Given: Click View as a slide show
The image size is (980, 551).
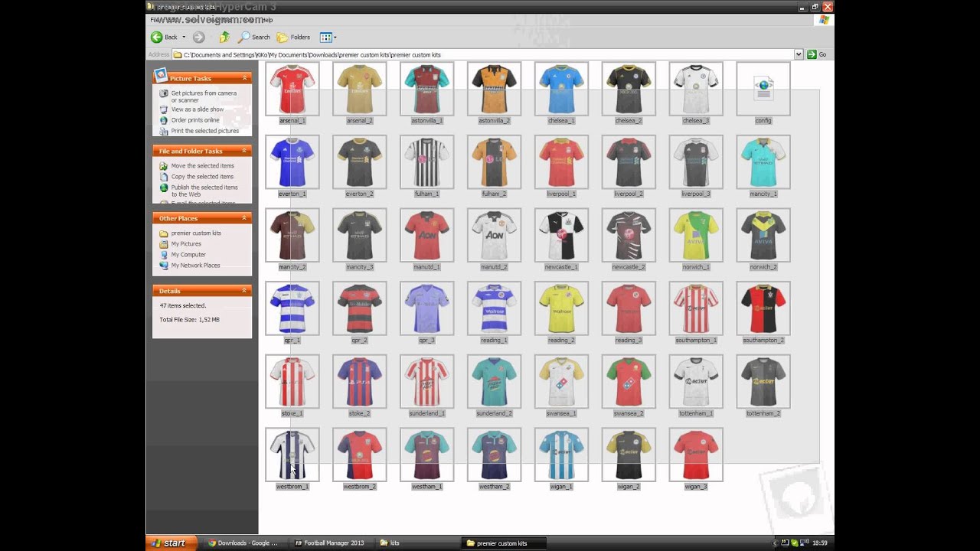Looking at the screenshot, I should coord(198,109).
